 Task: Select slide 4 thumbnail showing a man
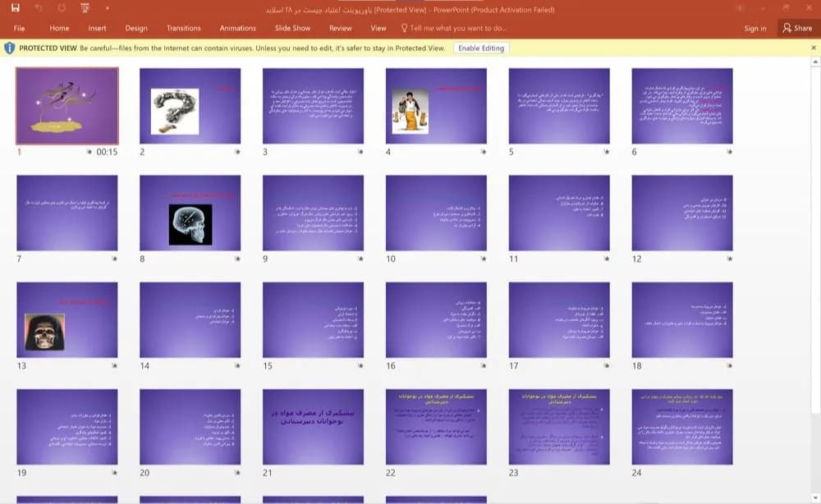(436, 106)
